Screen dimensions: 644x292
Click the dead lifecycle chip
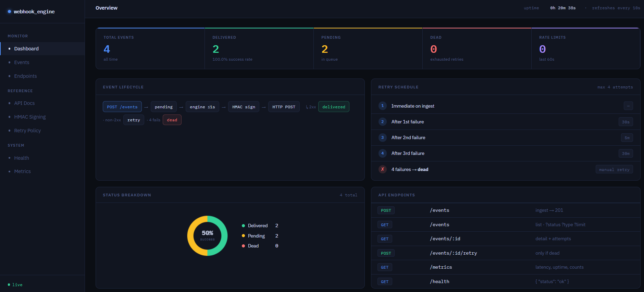[172, 120]
